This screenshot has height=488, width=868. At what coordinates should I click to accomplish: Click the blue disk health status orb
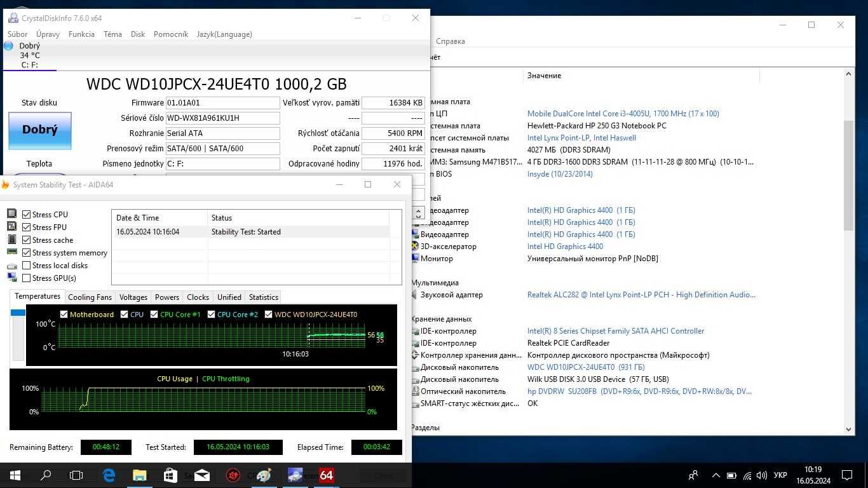8,46
